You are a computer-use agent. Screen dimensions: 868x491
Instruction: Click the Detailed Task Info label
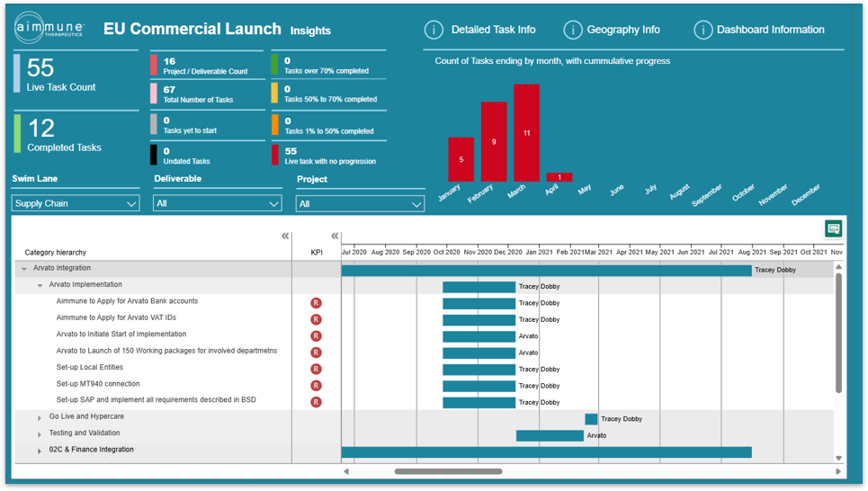point(493,30)
